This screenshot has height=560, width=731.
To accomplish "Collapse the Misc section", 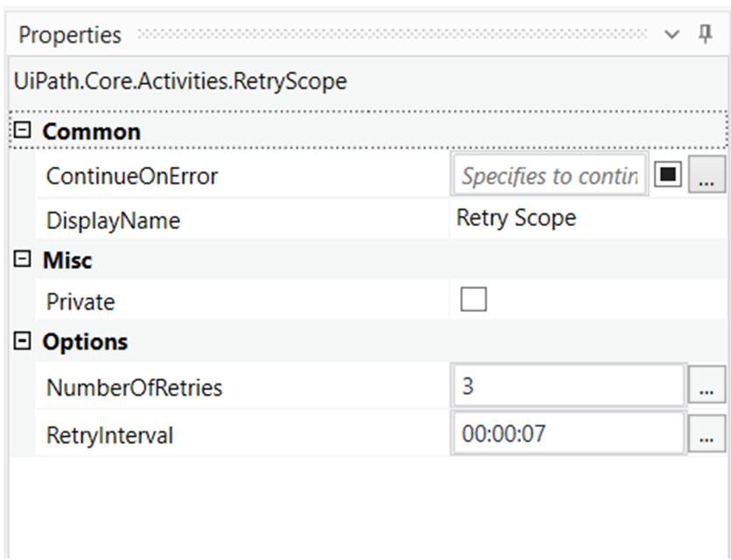I will click(24, 258).
